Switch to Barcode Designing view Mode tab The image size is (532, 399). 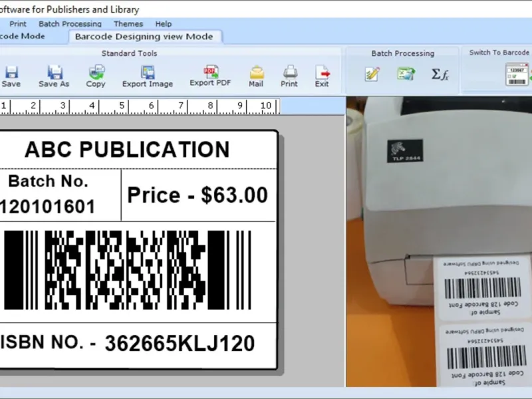coord(144,37)
